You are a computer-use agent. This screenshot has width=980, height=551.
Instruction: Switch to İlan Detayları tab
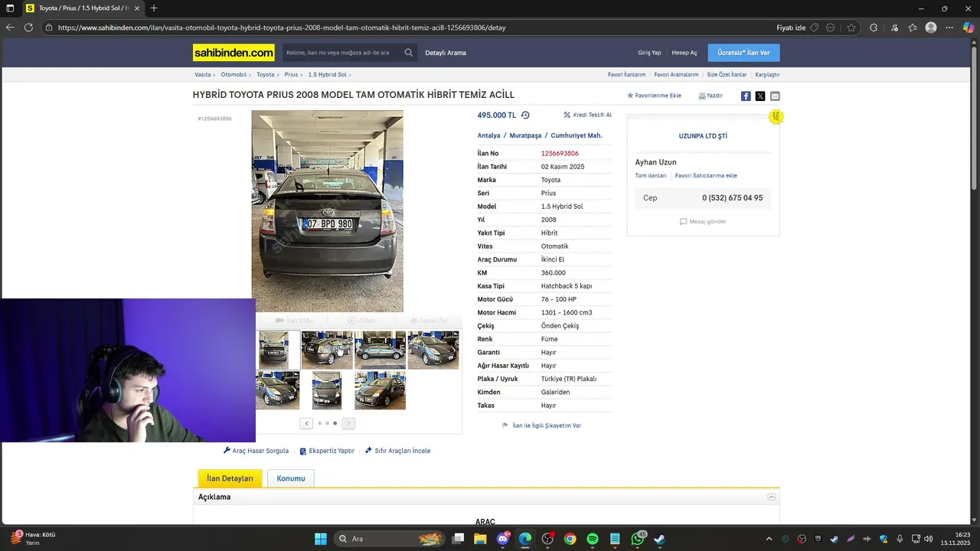coord(230,478)
